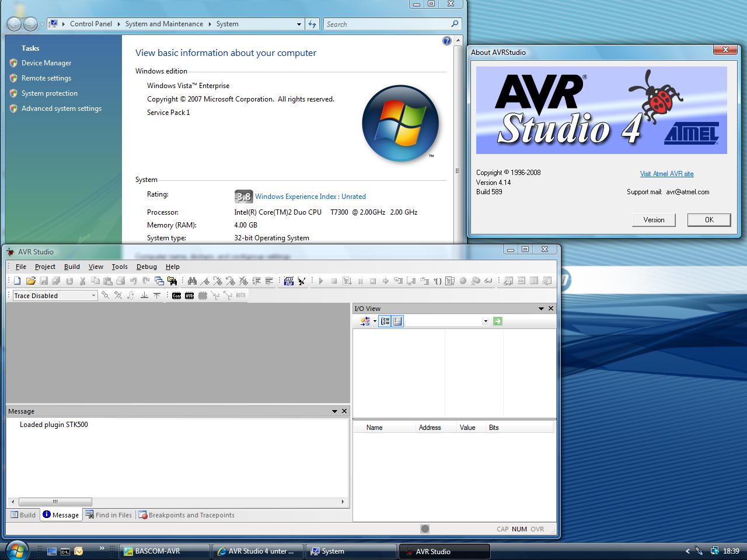
Task: Expand the taskbar quick launch chevron
Action: [x=102, y=548]
